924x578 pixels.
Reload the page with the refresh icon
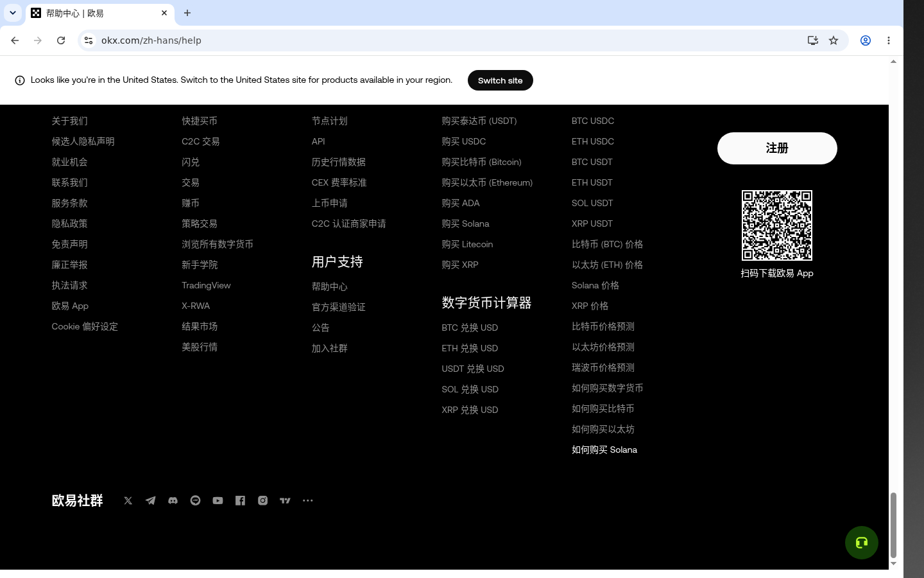click(x=61, y=40)
